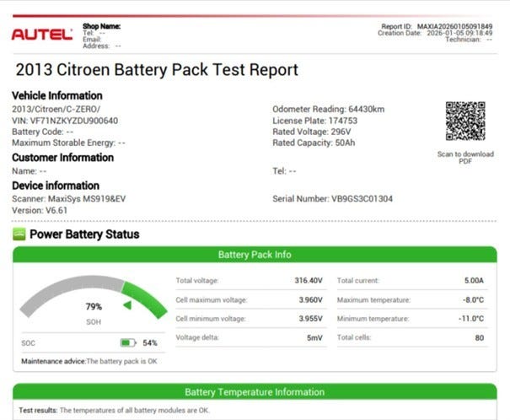The image size is (510, 420).
Task: Click the Scan to download PDF caption
Action: pos(465,158)
